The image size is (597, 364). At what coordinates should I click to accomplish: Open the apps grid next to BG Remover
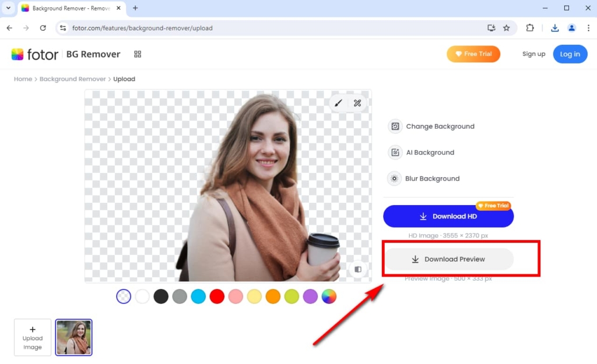(x=138, y=54)
